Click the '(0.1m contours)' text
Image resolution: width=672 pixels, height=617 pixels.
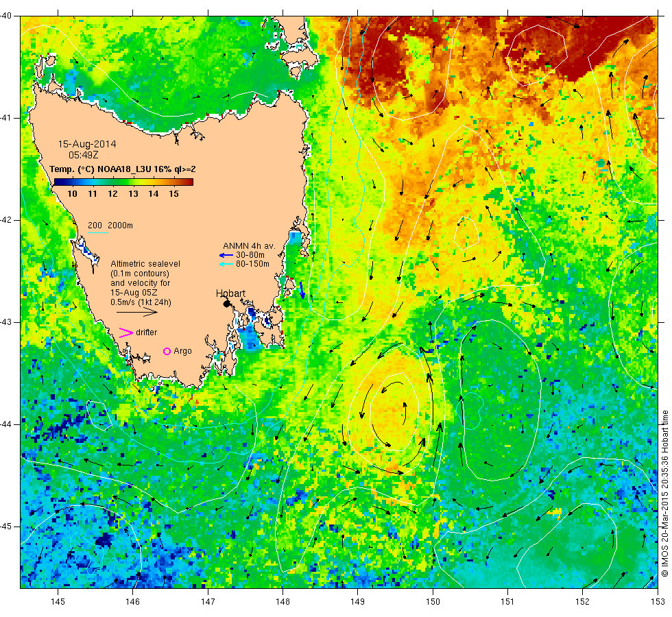click(140, 274)
